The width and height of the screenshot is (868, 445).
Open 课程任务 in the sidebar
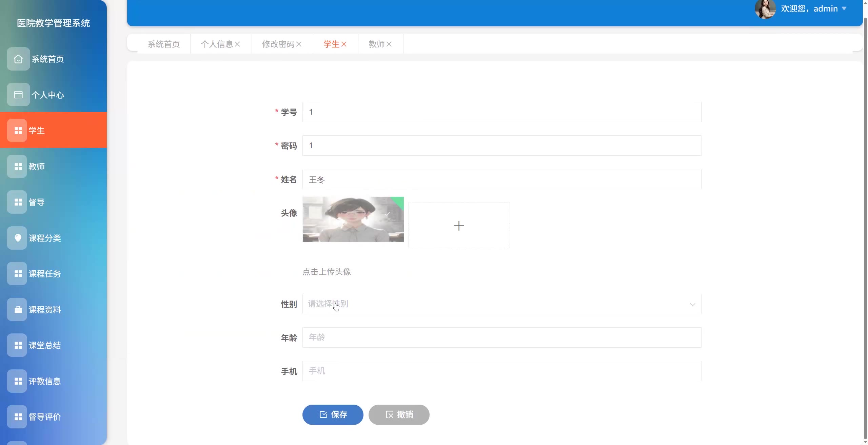click(44, 274)
